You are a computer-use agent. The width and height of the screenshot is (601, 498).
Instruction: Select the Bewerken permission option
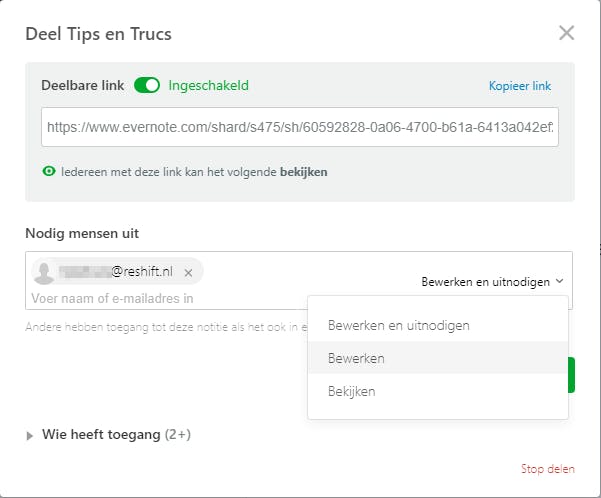pos(357,358)
